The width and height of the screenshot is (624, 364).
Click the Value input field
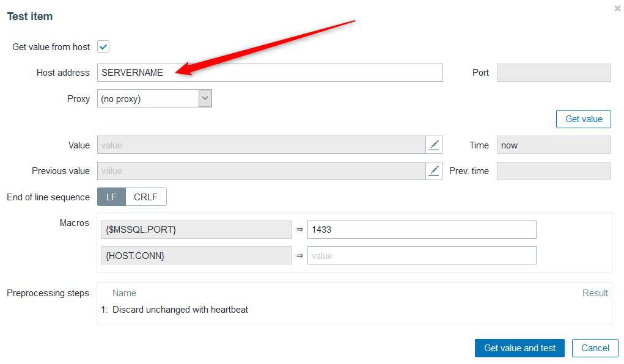261,145
